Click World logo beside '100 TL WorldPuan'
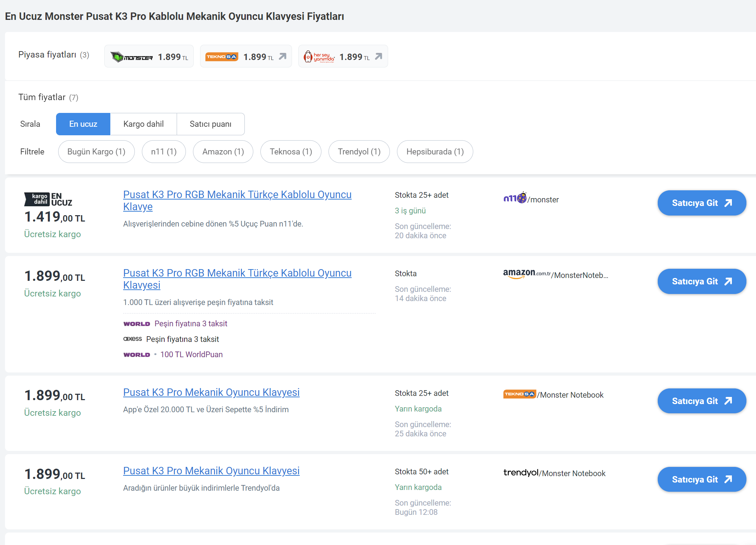The width and height of the screenshot is (756, 545). click(137, 355)
